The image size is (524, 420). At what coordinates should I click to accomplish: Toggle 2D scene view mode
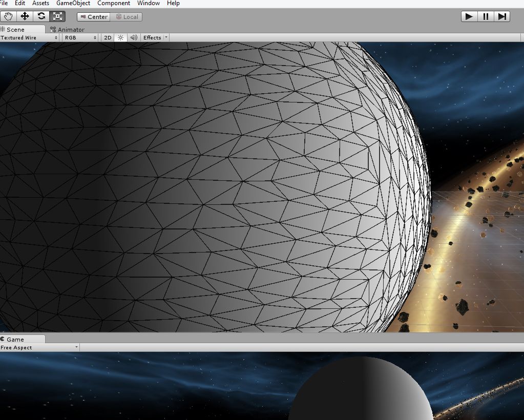[108, 38]
